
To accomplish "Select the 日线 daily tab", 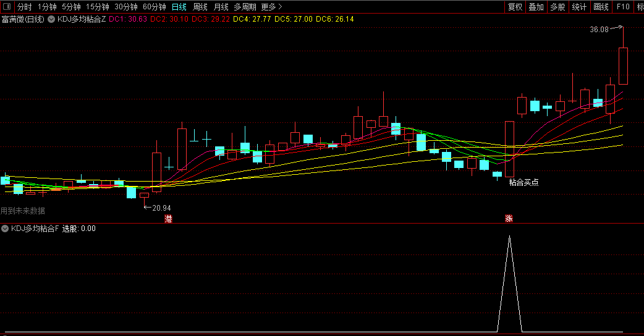I will [179, 7].
